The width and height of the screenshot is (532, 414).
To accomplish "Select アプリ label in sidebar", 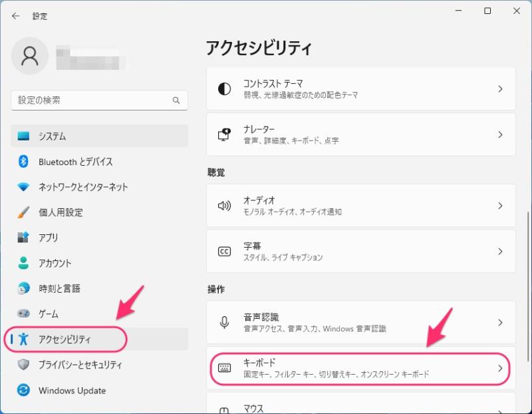I will (48, 238).
